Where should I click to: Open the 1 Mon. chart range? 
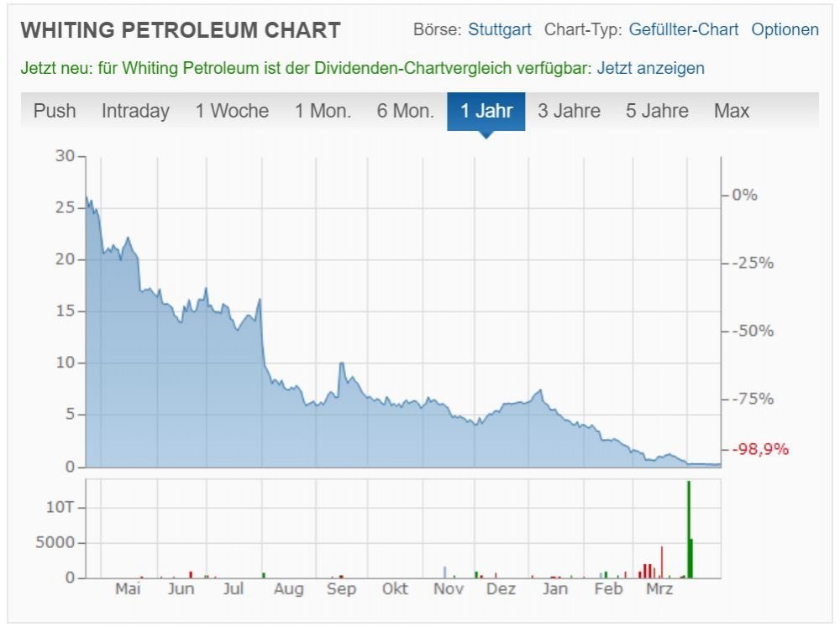[323, 111]
